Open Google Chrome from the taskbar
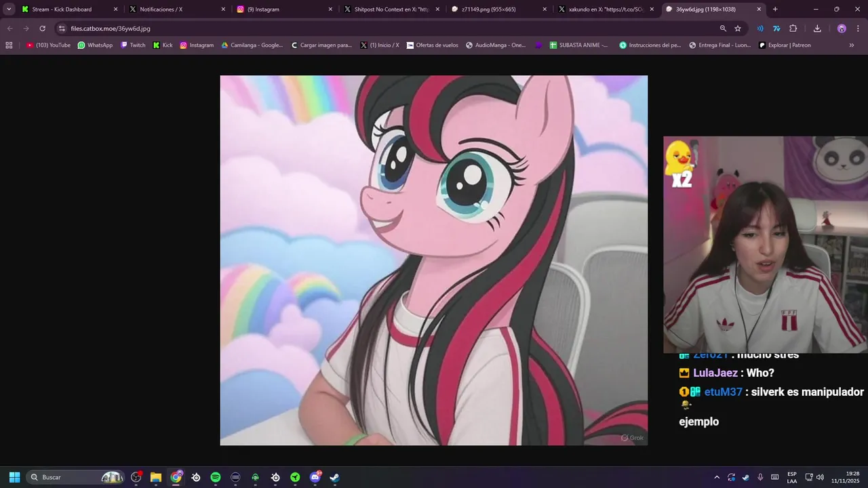 coord(176,477)
